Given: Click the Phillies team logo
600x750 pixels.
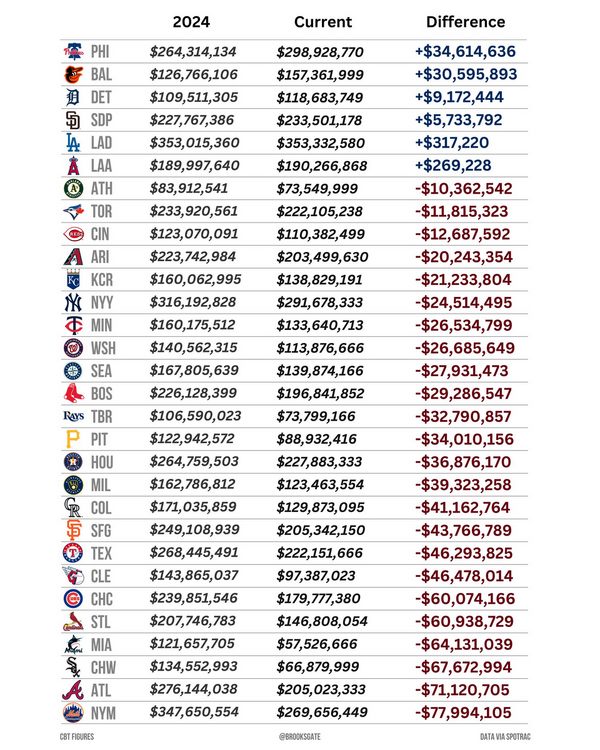Looking at the screenshot, I should point(73,51).
